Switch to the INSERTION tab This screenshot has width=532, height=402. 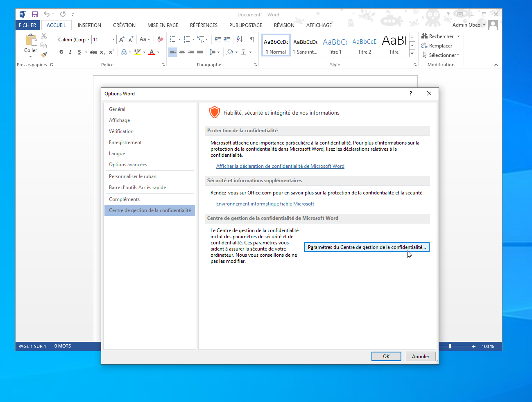pos(89,25)
